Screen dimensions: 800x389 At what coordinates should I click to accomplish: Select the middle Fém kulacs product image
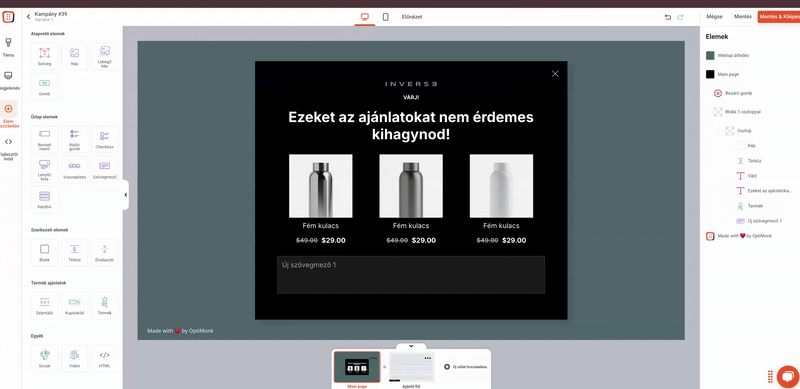(411, 186)
